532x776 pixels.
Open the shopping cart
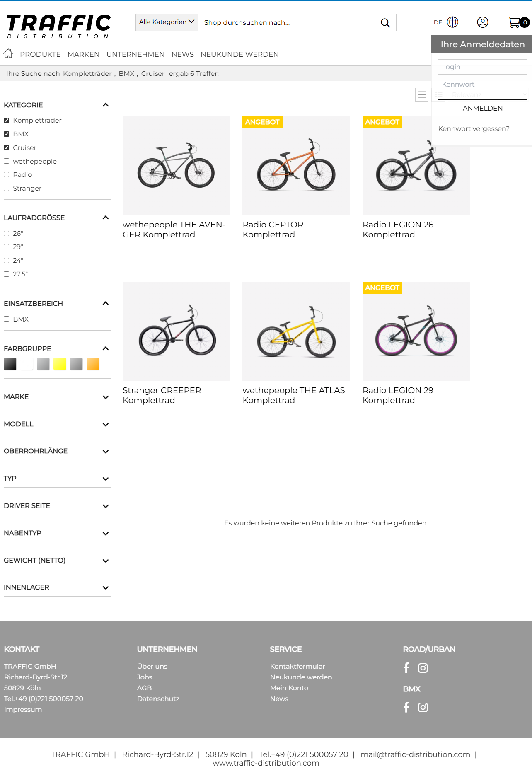pyautogui.click(x=514, y=22)
